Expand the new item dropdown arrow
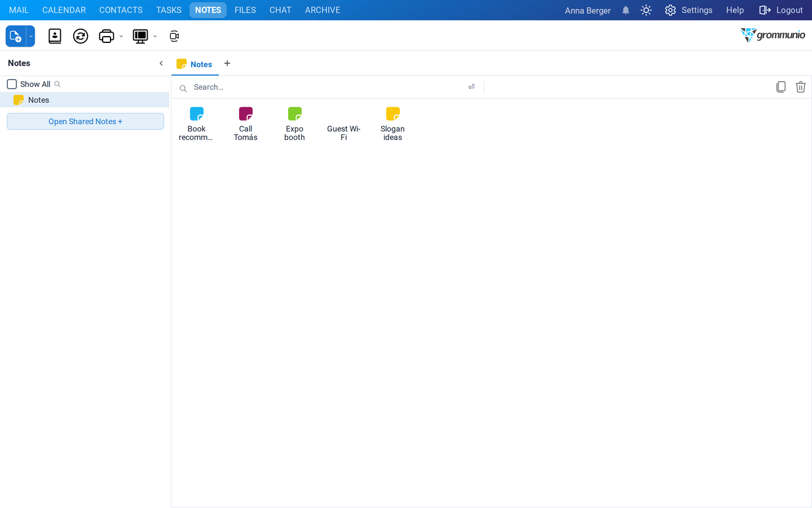 tap(31, 36)
